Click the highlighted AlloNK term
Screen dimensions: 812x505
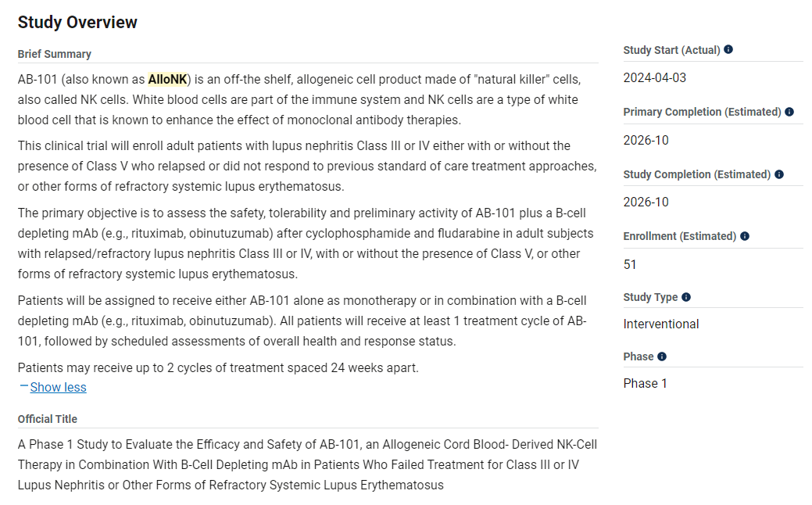[x=167, y=79]
